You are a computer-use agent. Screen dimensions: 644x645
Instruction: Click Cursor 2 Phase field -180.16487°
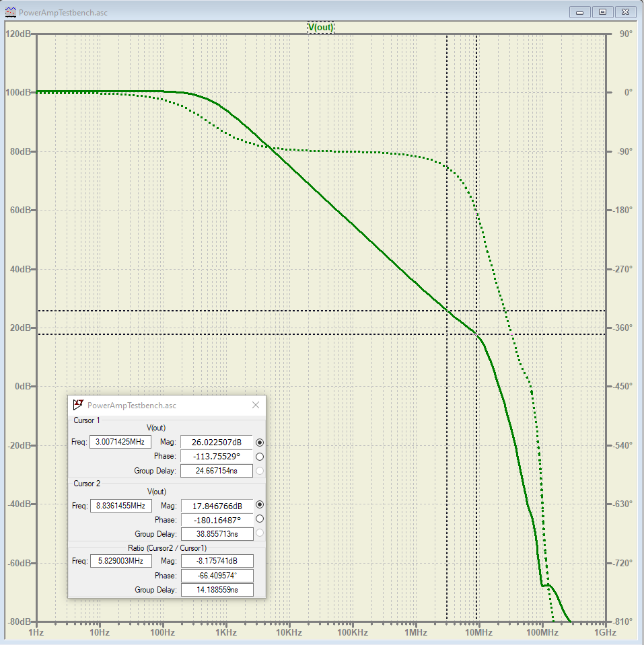(217, 520)
